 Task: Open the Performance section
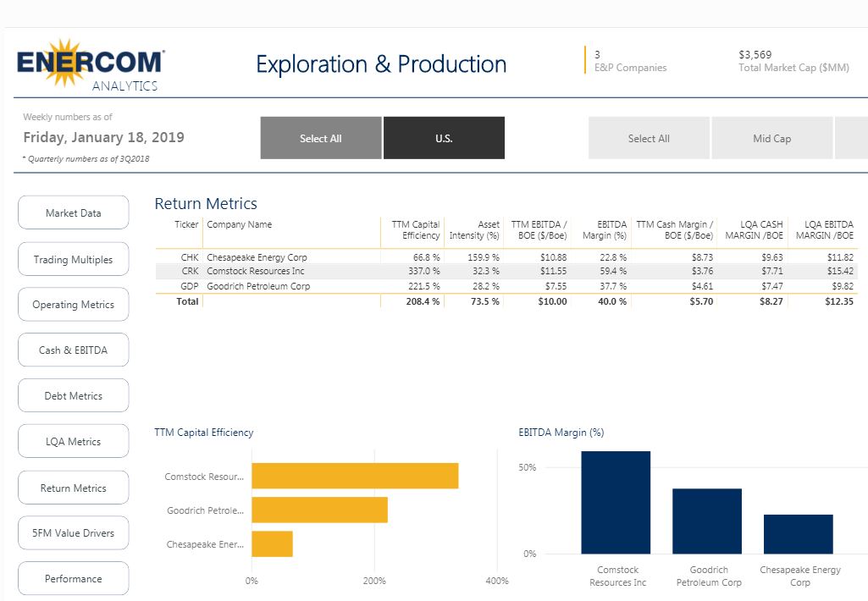click(73, 579)
